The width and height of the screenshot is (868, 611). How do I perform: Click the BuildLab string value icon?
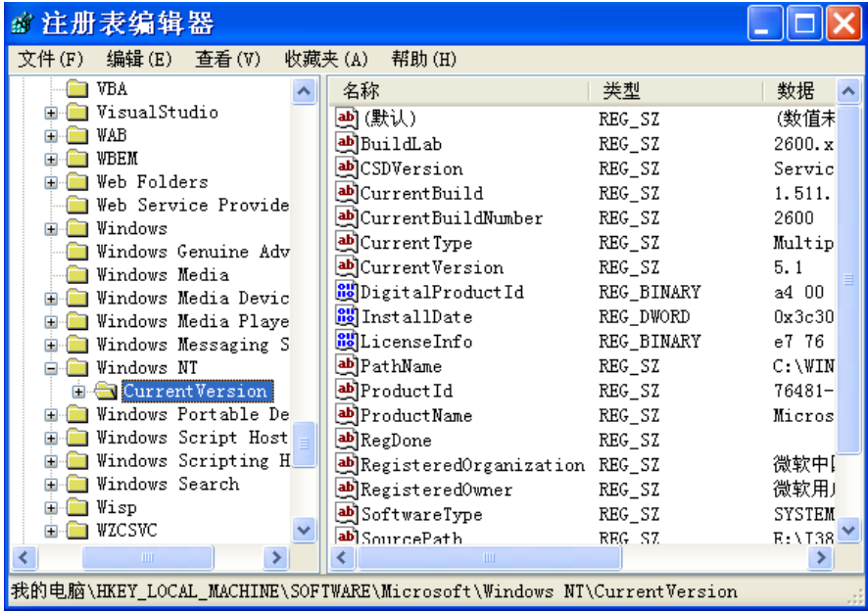click(347, 143)
